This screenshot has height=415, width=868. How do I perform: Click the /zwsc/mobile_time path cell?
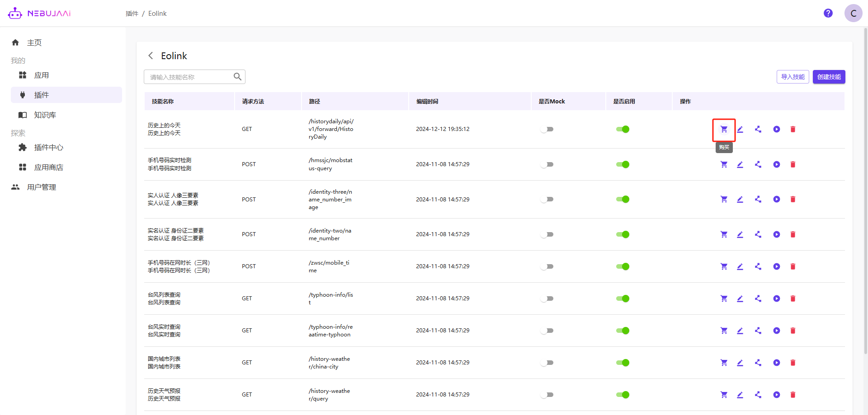pos(329,266)
